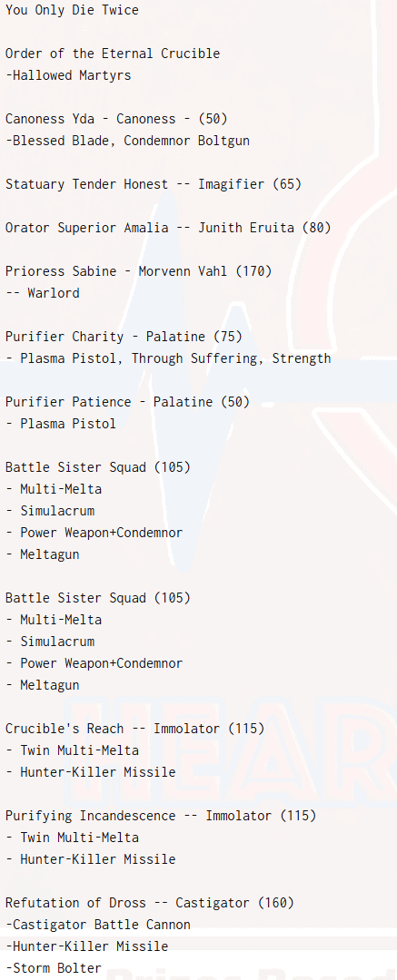Click the first Battle Sister Squad (105) heading
The image size is (397, 980).
98,467
